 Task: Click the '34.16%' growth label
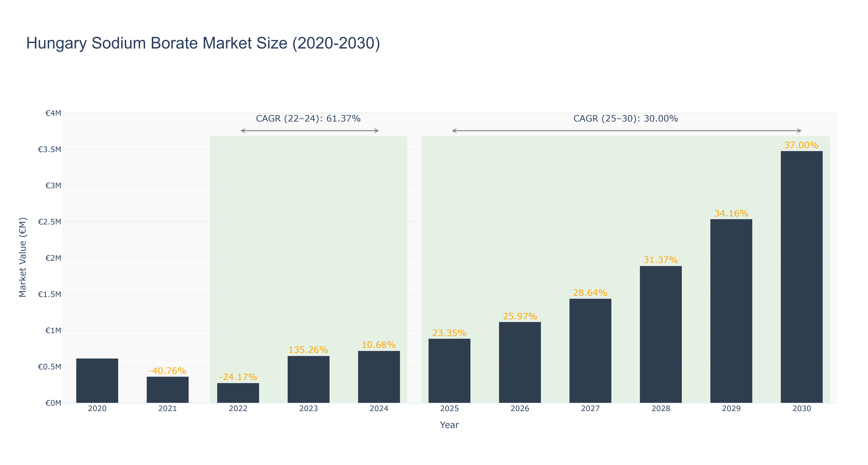(731, 213)
